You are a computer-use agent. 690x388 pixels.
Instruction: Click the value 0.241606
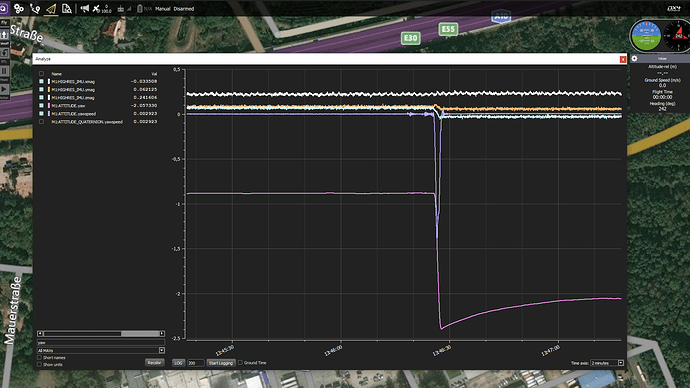[x=145, y=97]
